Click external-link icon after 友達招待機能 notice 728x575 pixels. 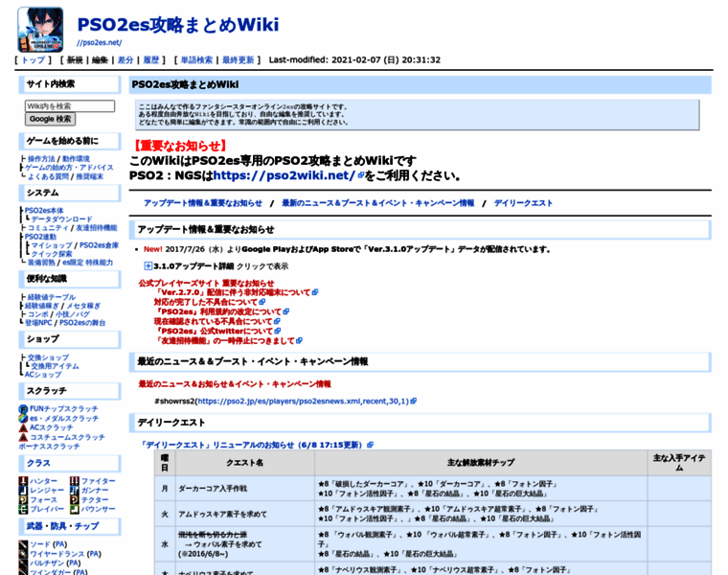(x=299, y=341)
